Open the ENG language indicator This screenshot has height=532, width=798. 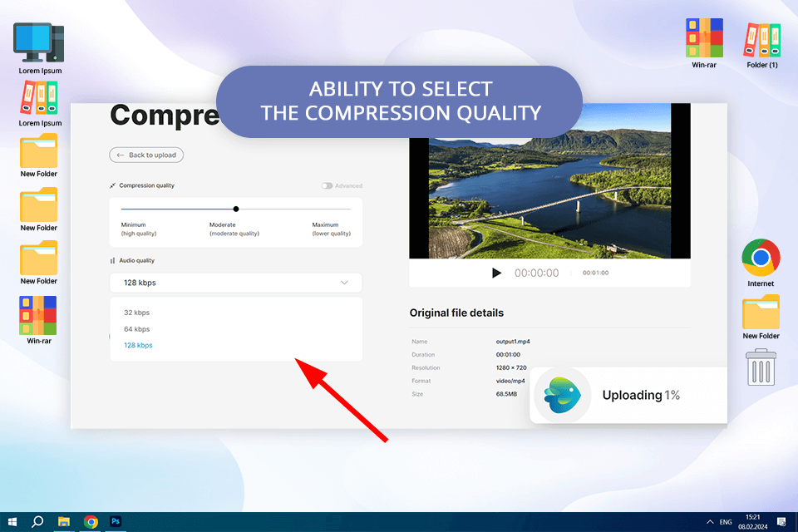click(726, 522)
